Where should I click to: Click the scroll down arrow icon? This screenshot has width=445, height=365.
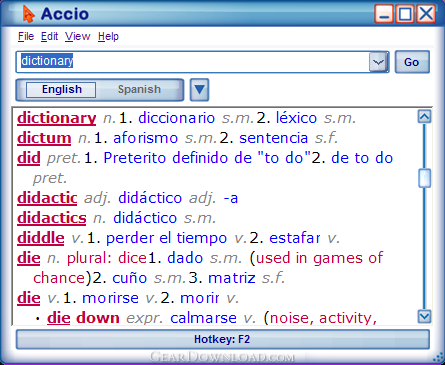[424, 317]
